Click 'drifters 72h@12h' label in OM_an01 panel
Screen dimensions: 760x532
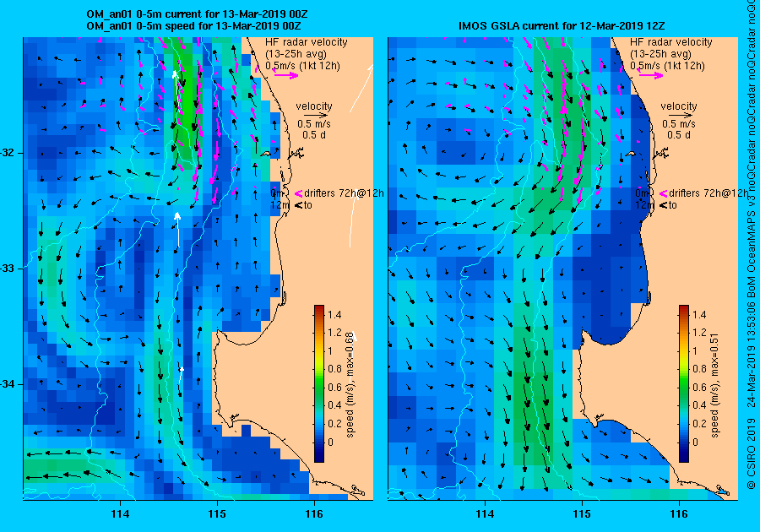[344, 193]
